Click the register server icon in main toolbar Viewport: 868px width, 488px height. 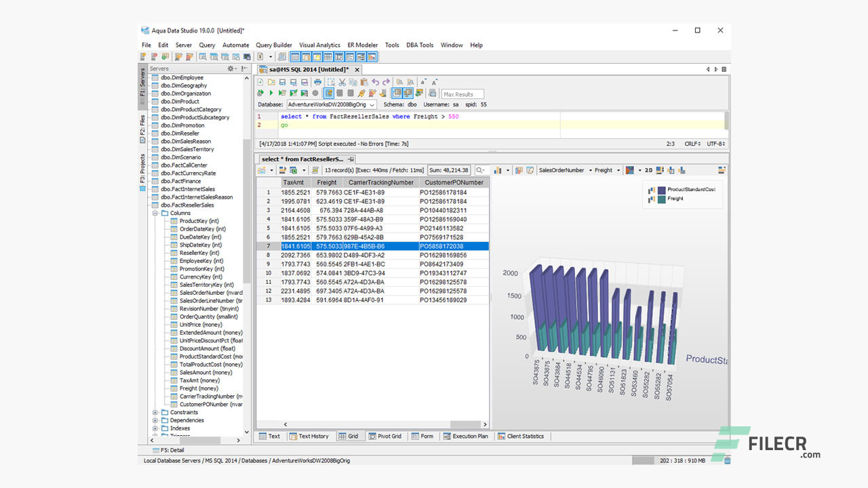(x=142, y=56)
